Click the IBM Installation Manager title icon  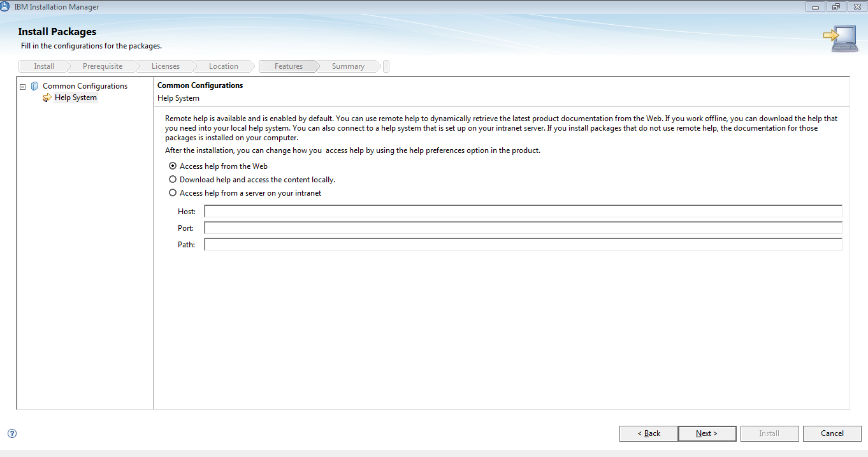pos(5,6)
